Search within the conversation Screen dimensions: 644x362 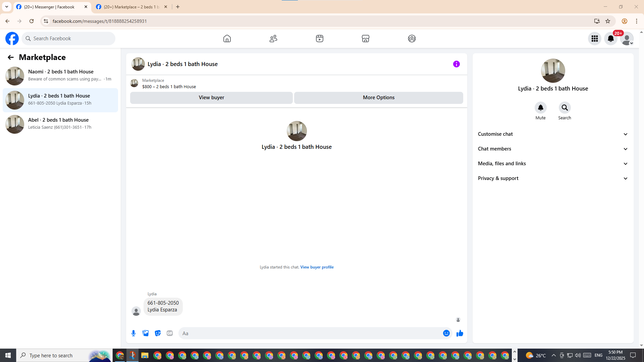click(x=565, y=108)
